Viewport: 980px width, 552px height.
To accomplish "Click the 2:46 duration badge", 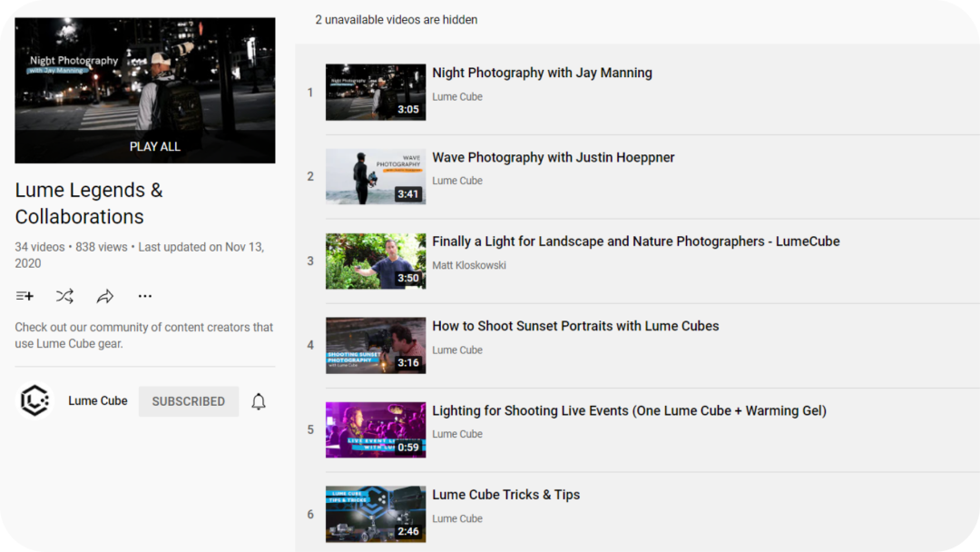I will tap(408, 531).
